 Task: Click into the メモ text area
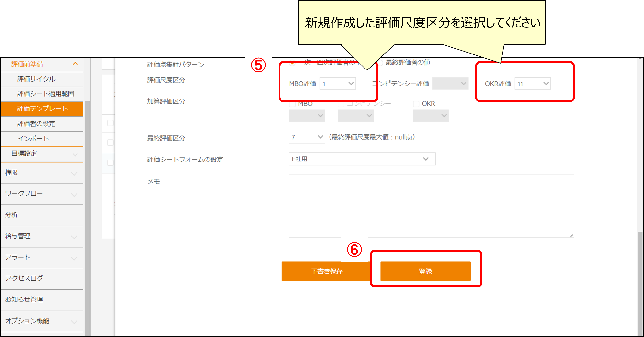pyautogui.click(x=431, y=206)
